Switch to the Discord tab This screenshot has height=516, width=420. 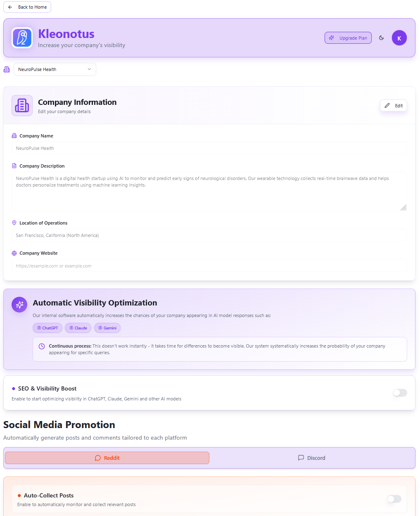click(x=311, y=458)
